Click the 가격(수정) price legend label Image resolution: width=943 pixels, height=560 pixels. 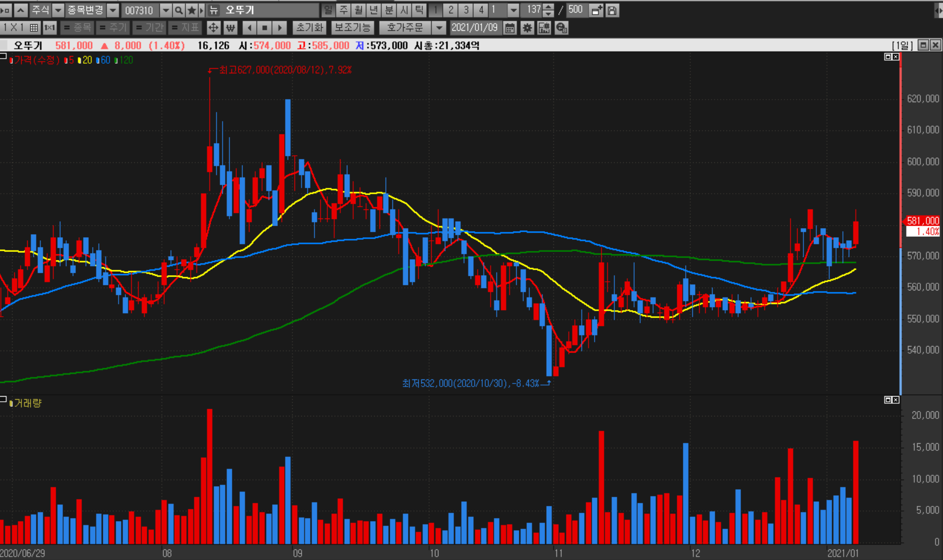point(35,60)
